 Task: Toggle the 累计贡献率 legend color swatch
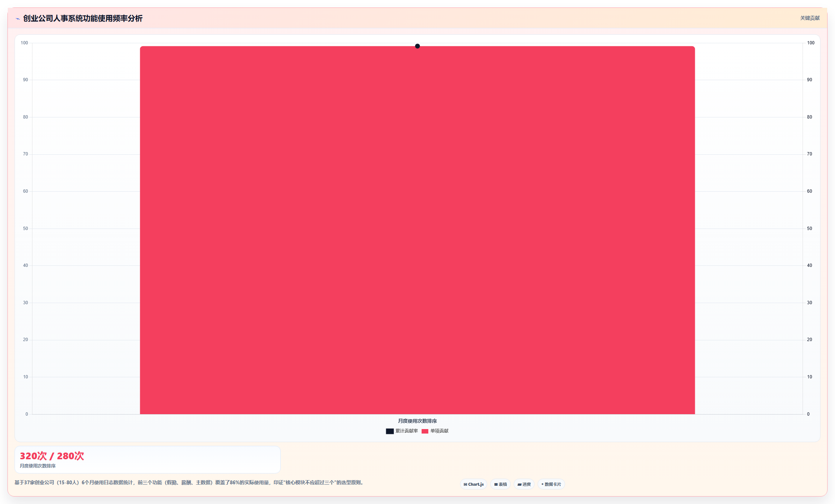[x=390, y=431]
